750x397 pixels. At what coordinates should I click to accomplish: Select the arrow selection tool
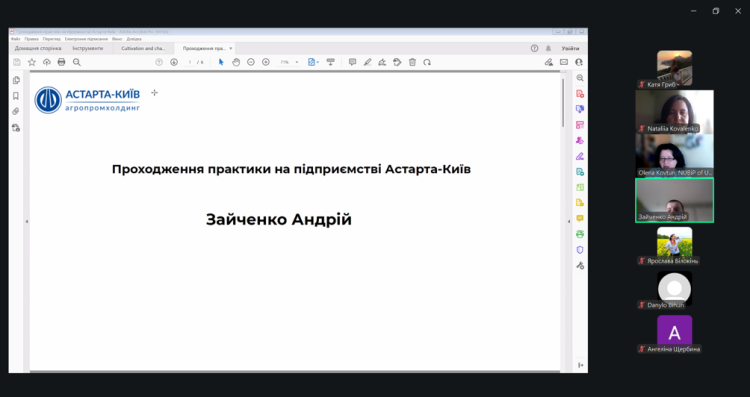[221, 62]
